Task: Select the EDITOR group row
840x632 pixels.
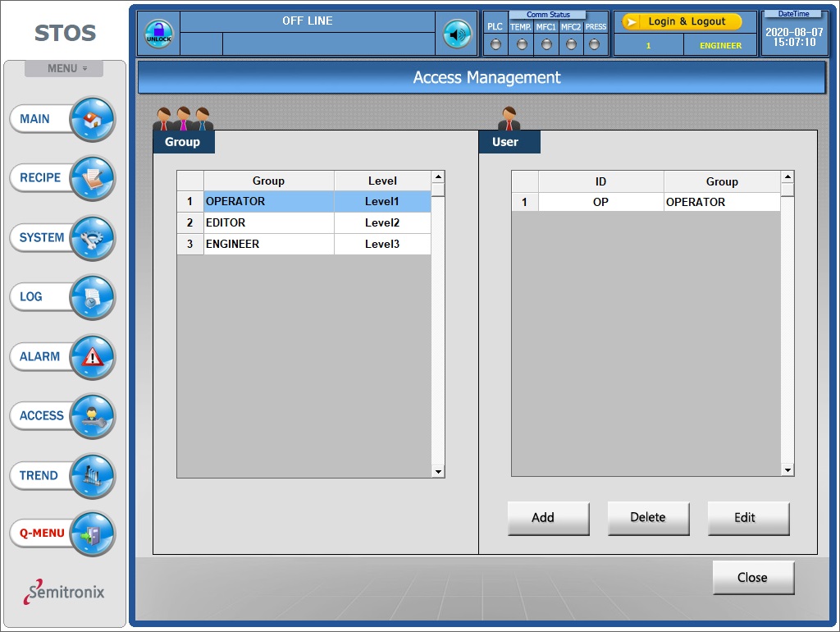Action: pyautogui.click(x=304, y=222)
